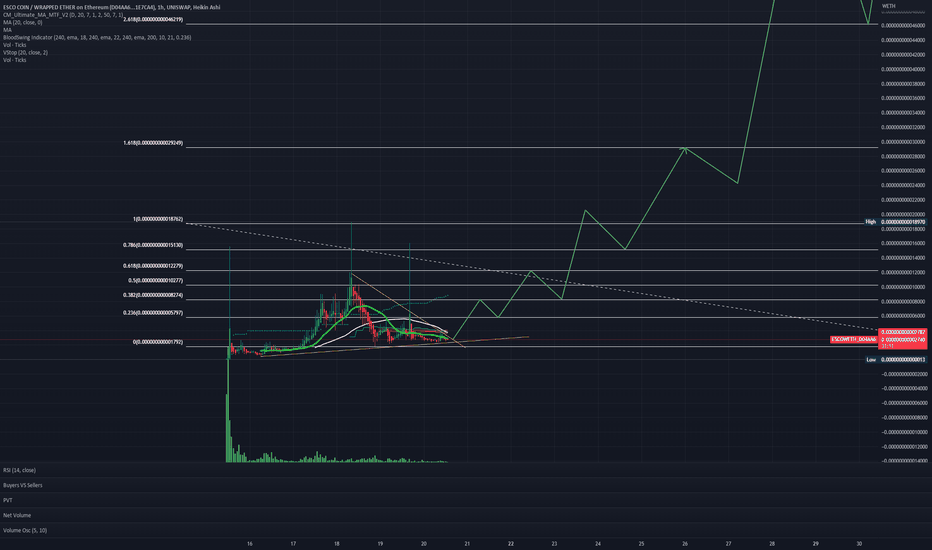Select date 26 on the time axis

pos(685,543)
